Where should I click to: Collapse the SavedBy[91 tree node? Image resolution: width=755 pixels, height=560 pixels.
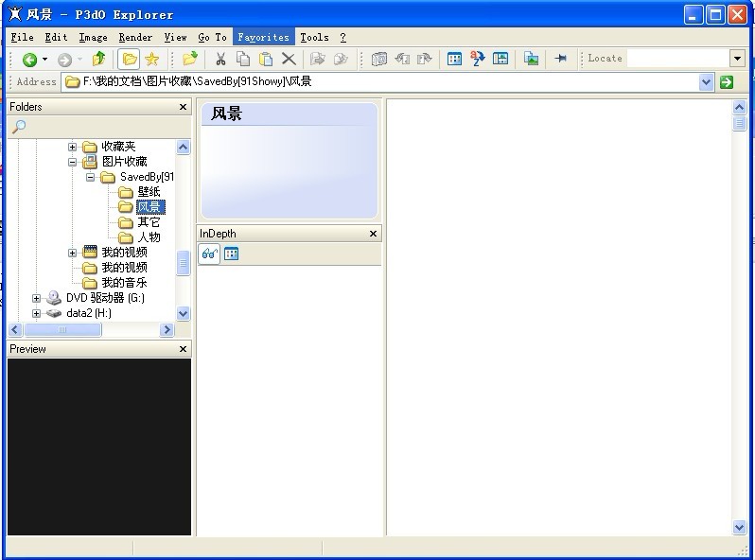point(90,177)
